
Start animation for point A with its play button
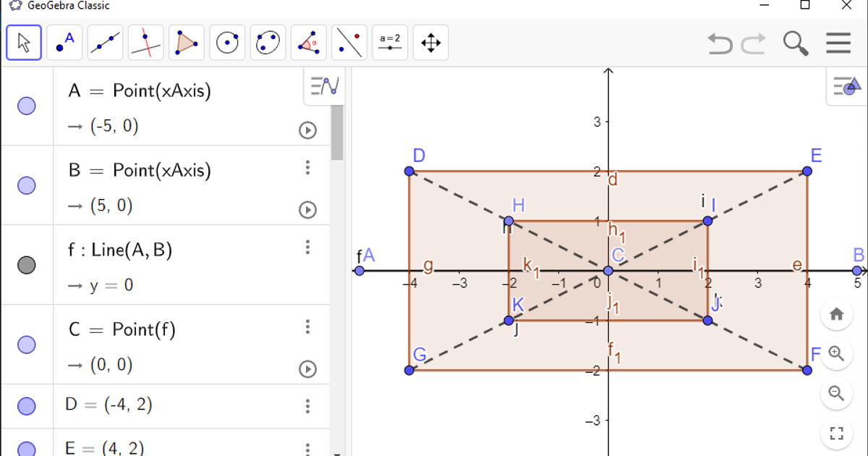tap(307, 130)
